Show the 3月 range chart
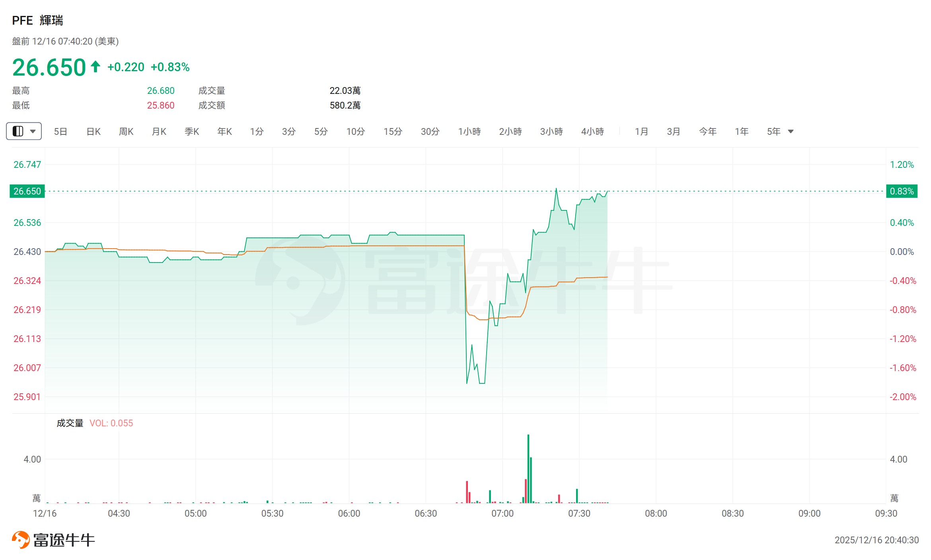The height and width of the screenshot is (560, 931). click(674, 132)
